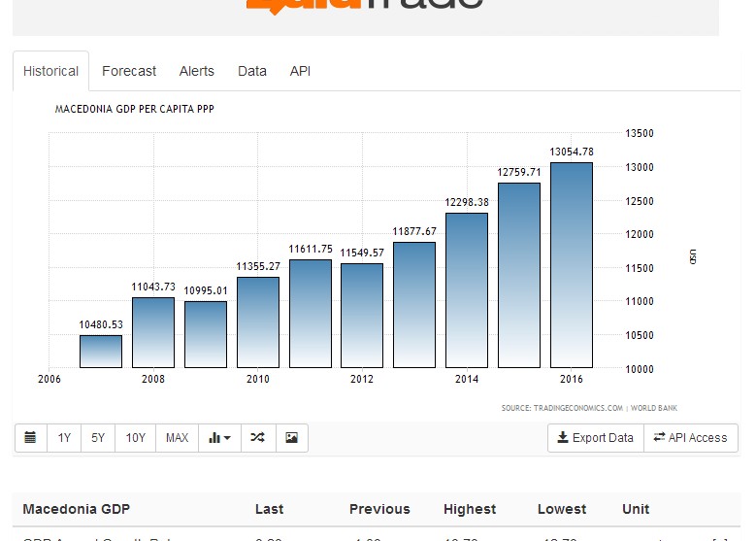Switch to the Historical tab
This screenshot has width=756, height=541.
[50, 71]
